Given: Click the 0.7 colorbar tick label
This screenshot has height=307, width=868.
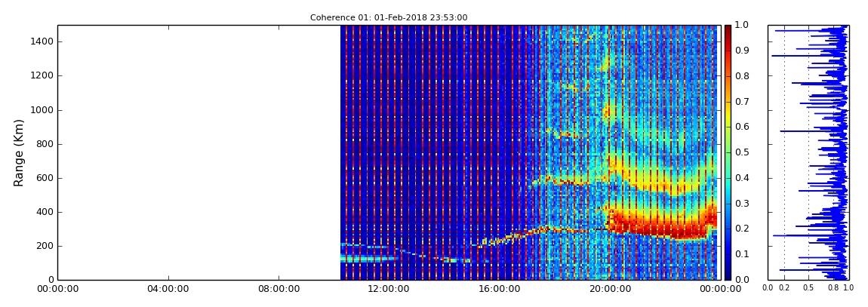Looking at the screenshot, I should pyautogui.click(x=740, y=102).
